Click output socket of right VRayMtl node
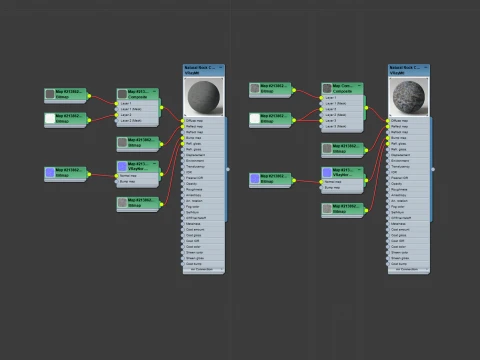The image size is (480, 360). (x=433, y=169)
